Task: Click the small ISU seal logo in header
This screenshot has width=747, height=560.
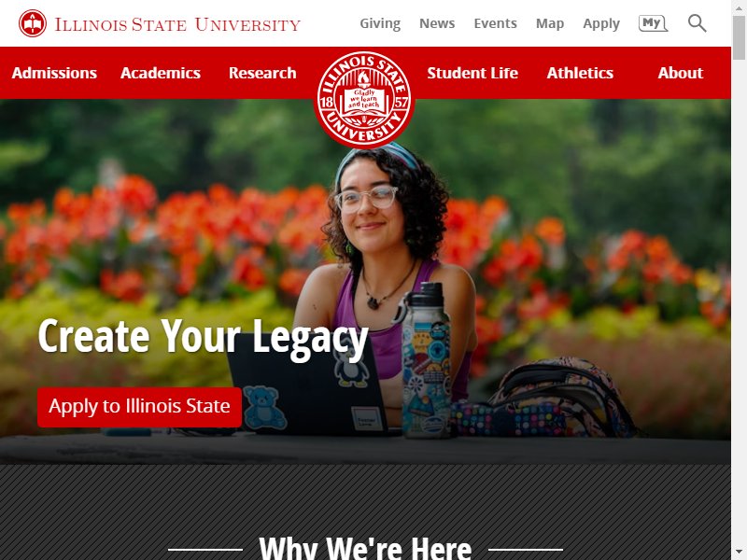Action: pos(33,23)
